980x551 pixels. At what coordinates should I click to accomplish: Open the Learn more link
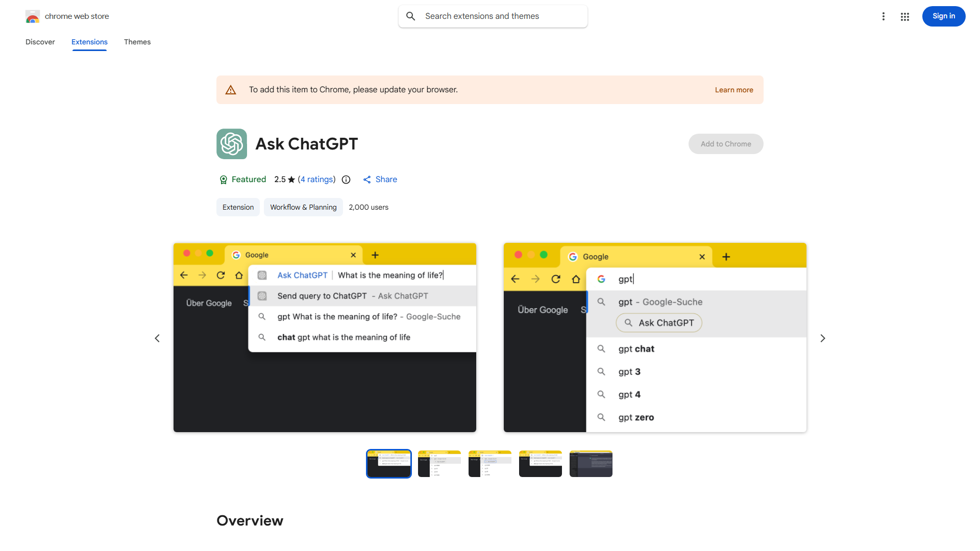click(x=733, y=89)
